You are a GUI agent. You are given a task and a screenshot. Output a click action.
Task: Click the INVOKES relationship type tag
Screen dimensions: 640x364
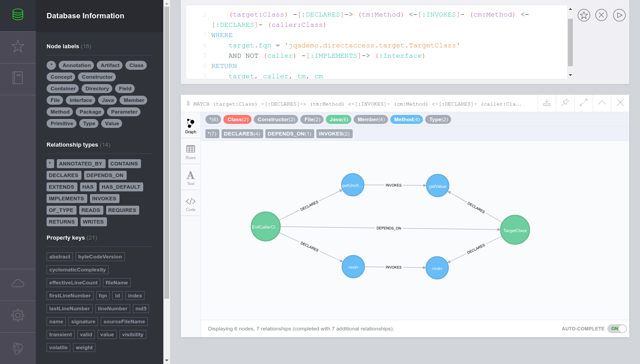pyautogui.click(x=105, y=199)
